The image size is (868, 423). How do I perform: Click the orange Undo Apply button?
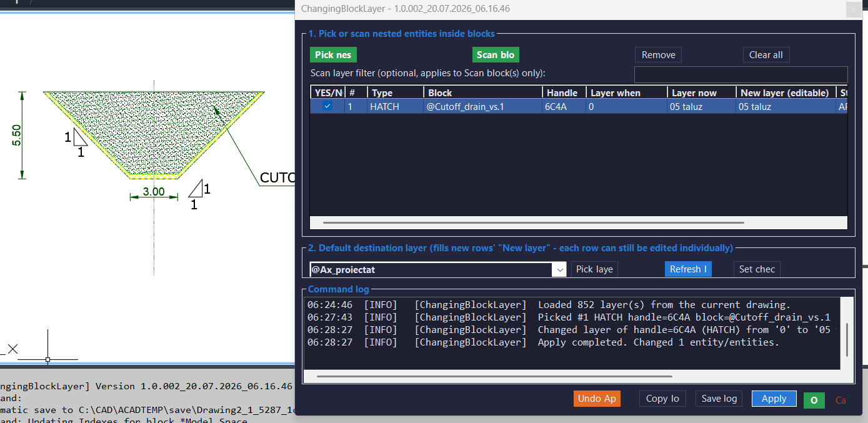click(597, 399)
